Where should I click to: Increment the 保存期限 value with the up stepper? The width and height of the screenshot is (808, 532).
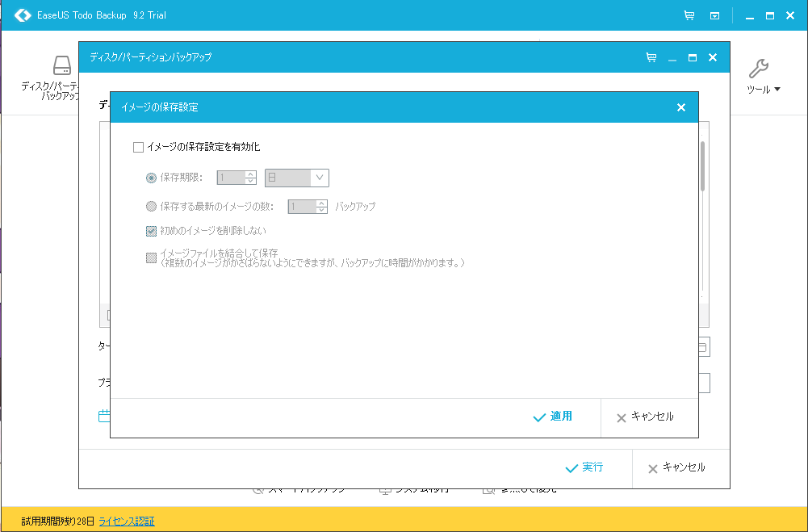pyautogui.click(x=249, y=174)
